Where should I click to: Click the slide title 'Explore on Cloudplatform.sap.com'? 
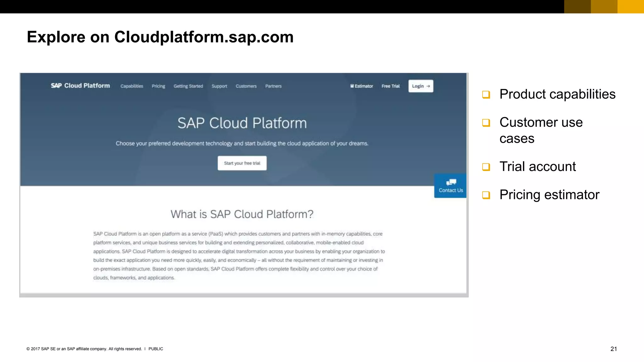[x=160, y=37]
